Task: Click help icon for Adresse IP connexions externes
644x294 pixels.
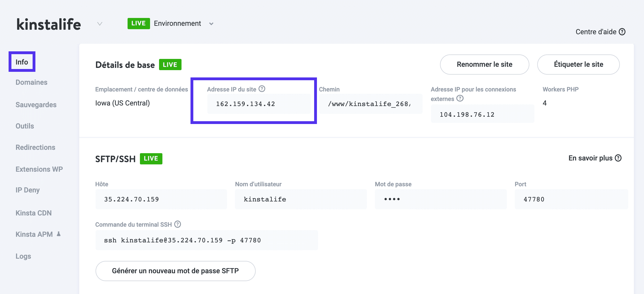Action: (460, 99)
